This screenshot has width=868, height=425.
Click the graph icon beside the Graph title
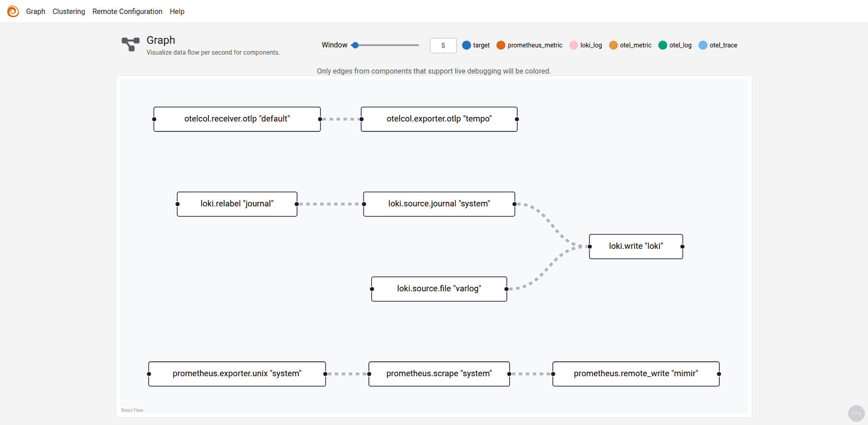tap(130, 45)
